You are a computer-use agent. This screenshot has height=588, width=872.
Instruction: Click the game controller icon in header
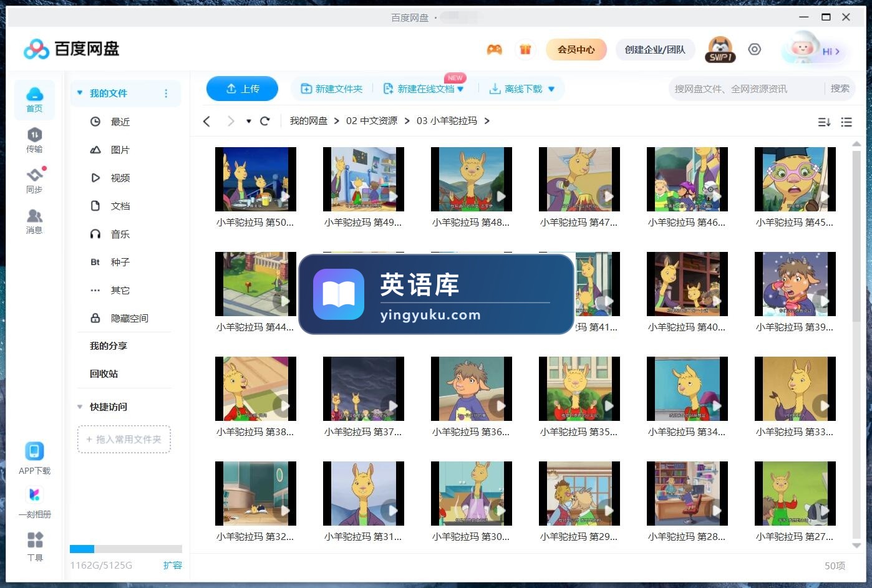click(494, 50)
